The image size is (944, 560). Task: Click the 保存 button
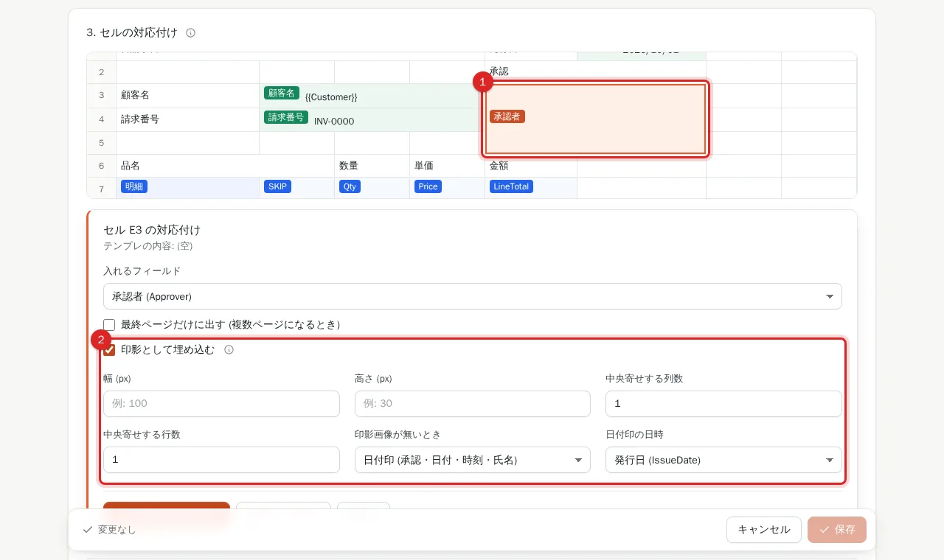point(837,530)
